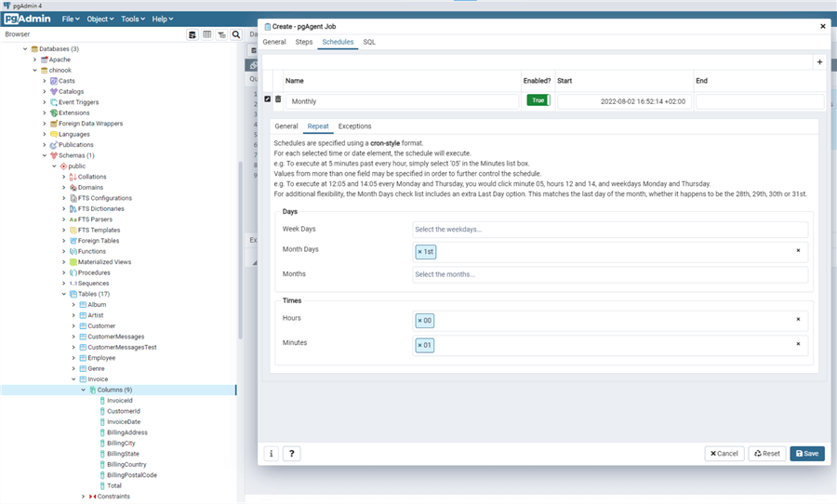Open the Months selection dropdown

click(610, 274)
